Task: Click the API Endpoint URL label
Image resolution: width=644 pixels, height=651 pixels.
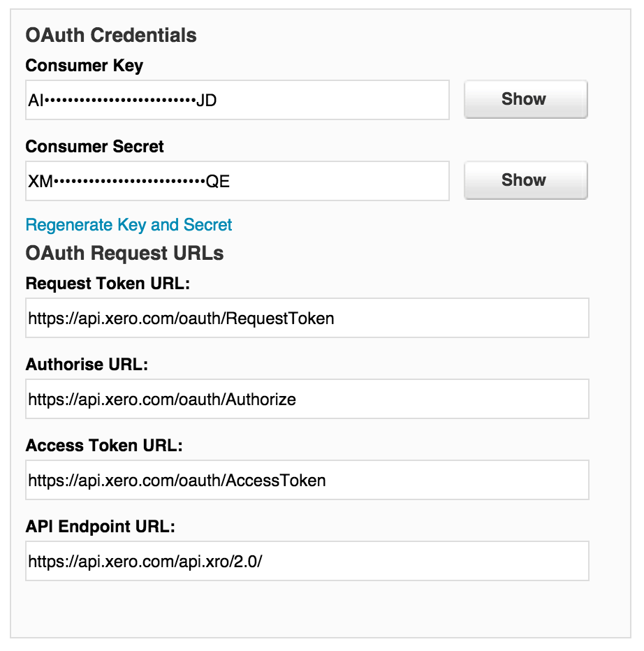Action: pyautogui.click(x=101, y=527)
